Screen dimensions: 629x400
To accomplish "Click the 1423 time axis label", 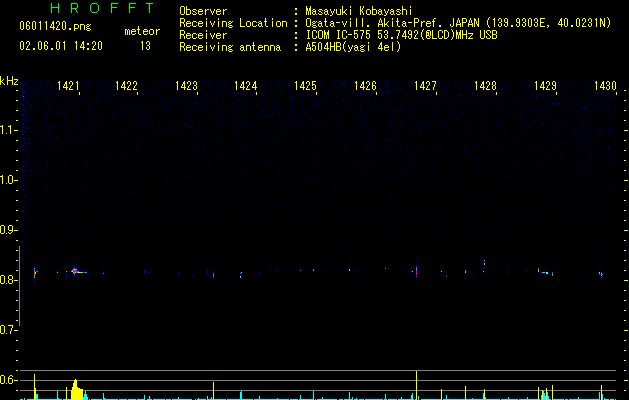I will click(x=187, y=85).
